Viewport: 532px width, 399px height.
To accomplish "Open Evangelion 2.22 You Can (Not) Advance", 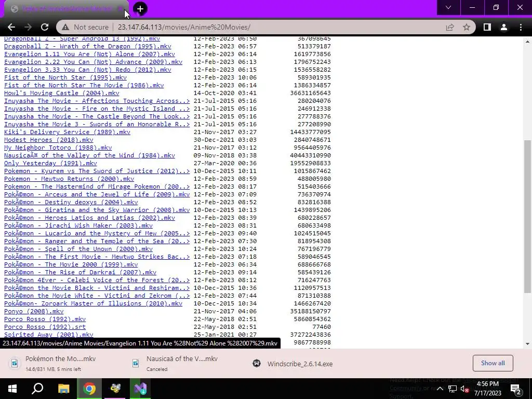I will 94,62.
